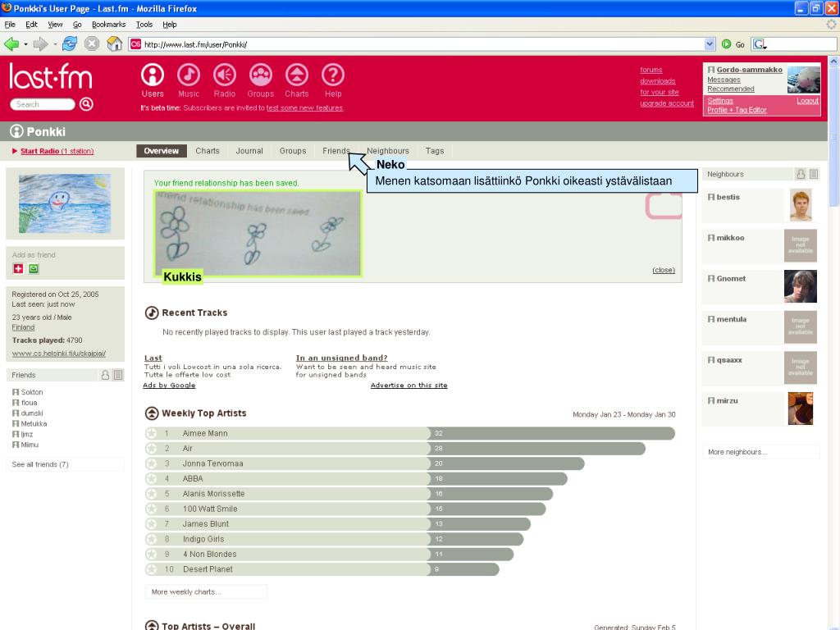Viewport: 840px width, 630px height.
Task: Open the Charts section icon in header
Action: (x=297, y=75)
